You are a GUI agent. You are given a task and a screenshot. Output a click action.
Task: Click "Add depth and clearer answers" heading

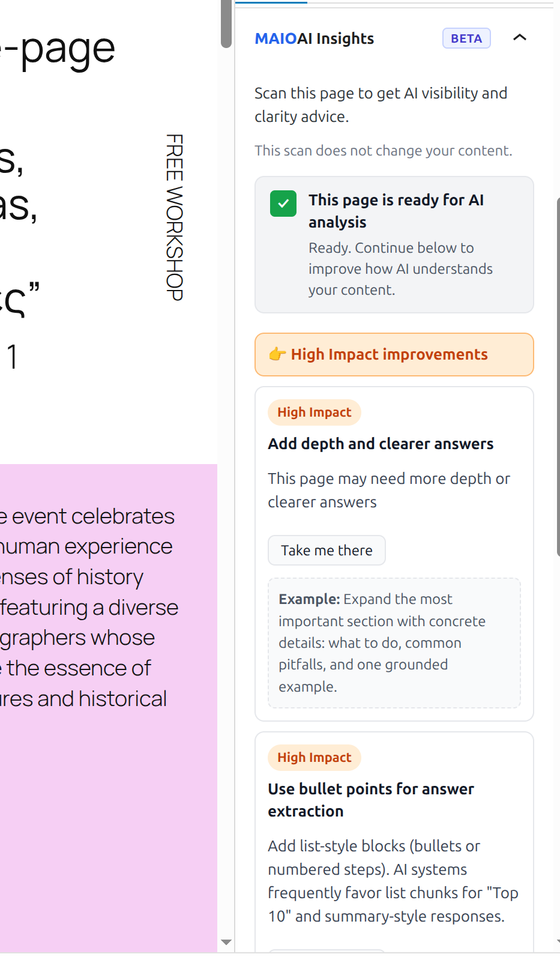click(x=381, y=444)
